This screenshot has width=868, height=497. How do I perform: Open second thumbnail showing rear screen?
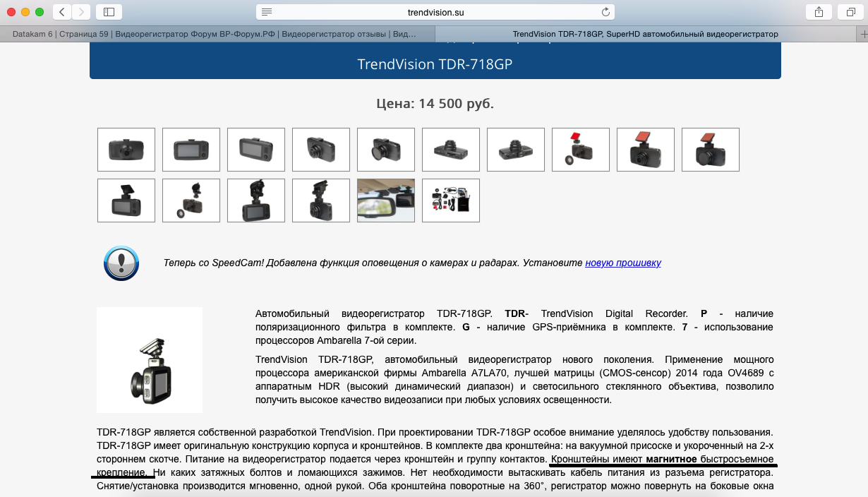pos(191,150)
